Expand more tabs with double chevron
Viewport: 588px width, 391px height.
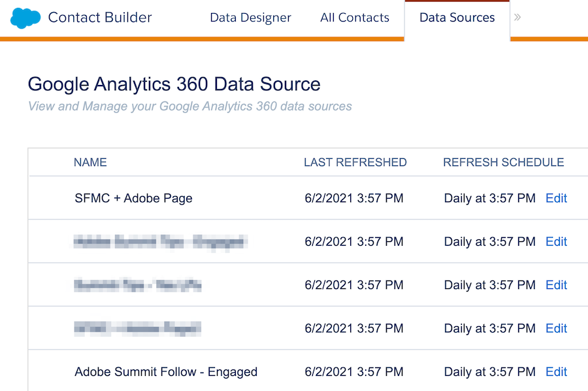tap(517, 17)
